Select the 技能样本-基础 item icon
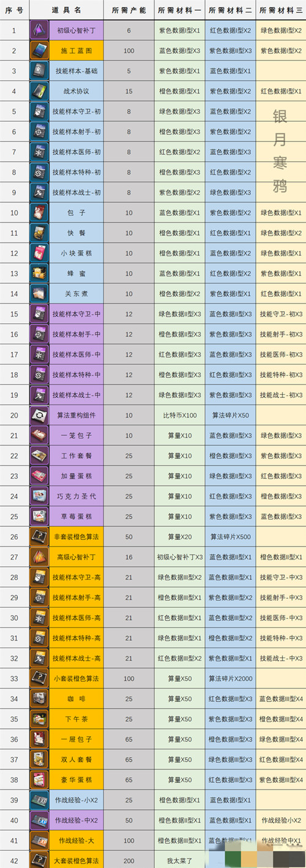This screenshot has width=306, height=868. pyautogui.click(x=39, y=71)
